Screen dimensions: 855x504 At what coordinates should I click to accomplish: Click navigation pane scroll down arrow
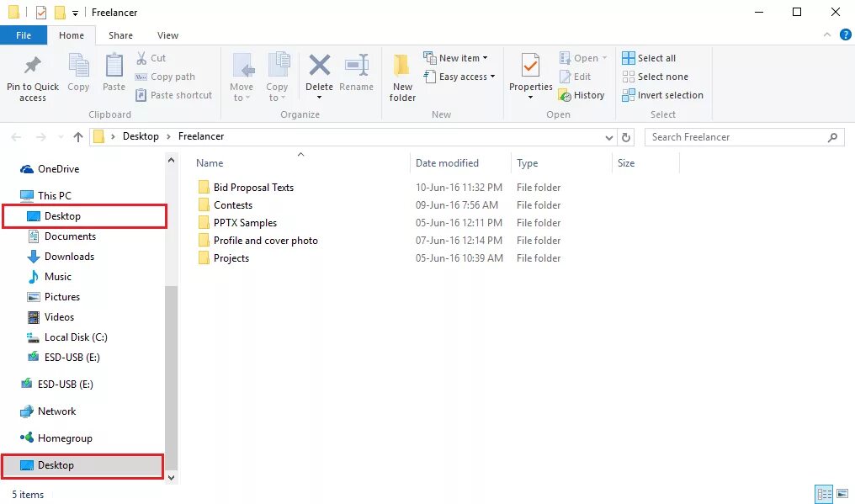(x=171, y=478)
